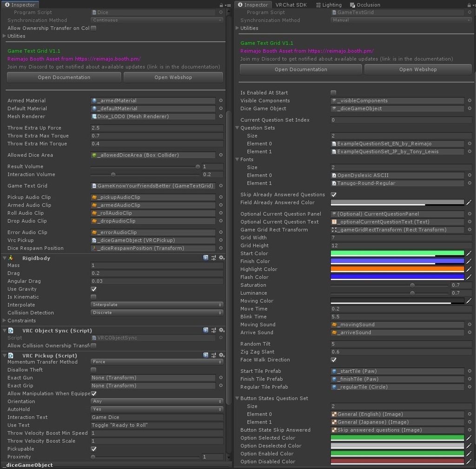Open object picker for Dice Game Object
Image resolution: width=476 pixels, height=469 pixels.
469,108
